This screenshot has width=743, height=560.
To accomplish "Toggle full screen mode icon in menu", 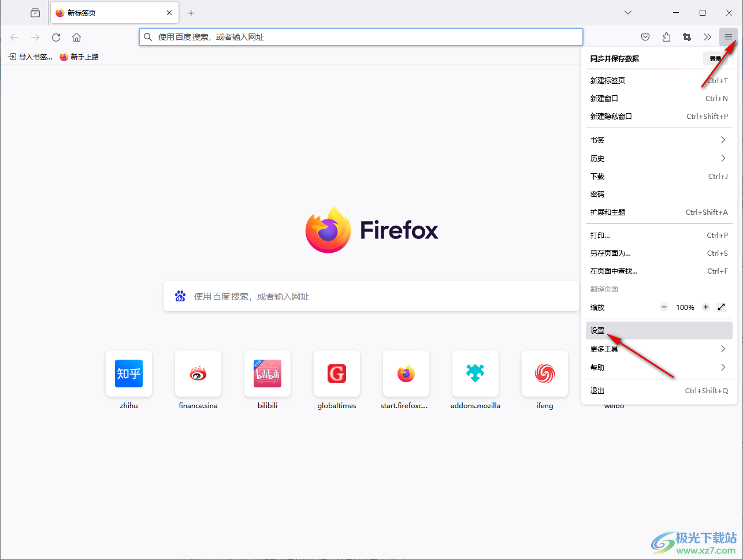I will coord(721,307).
